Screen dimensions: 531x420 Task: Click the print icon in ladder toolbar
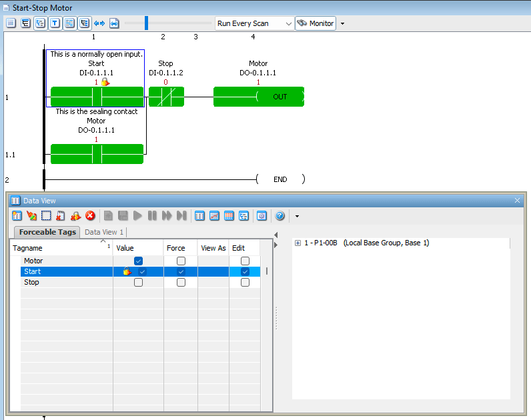pyautogui.click(x=114, y=23)
